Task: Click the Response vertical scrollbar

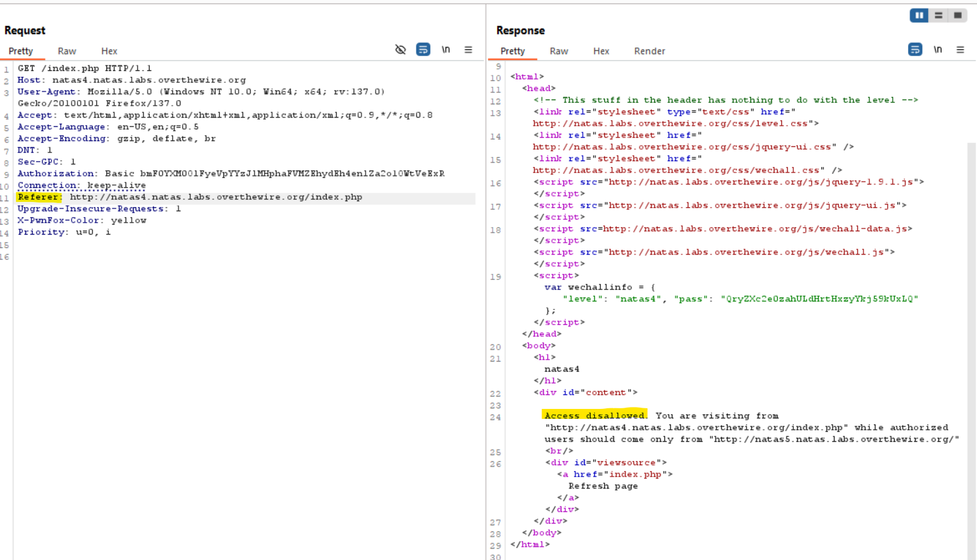Action: tap(972, 351)
